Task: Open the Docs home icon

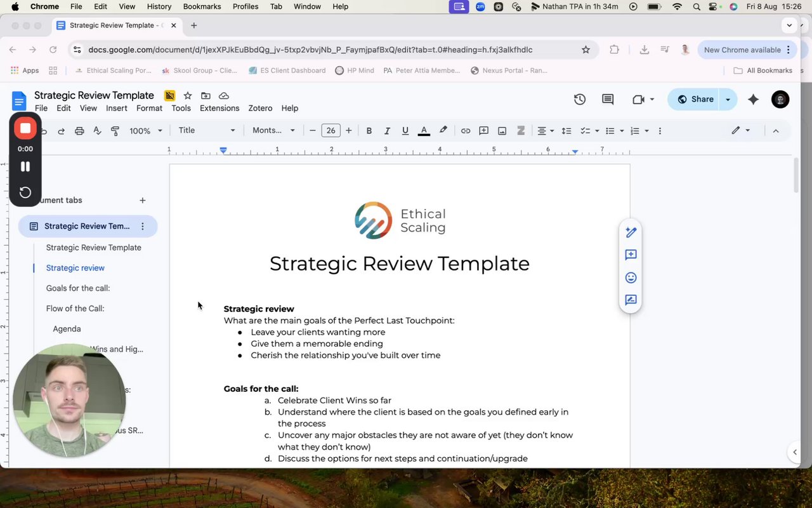Action: click(20, 101)
